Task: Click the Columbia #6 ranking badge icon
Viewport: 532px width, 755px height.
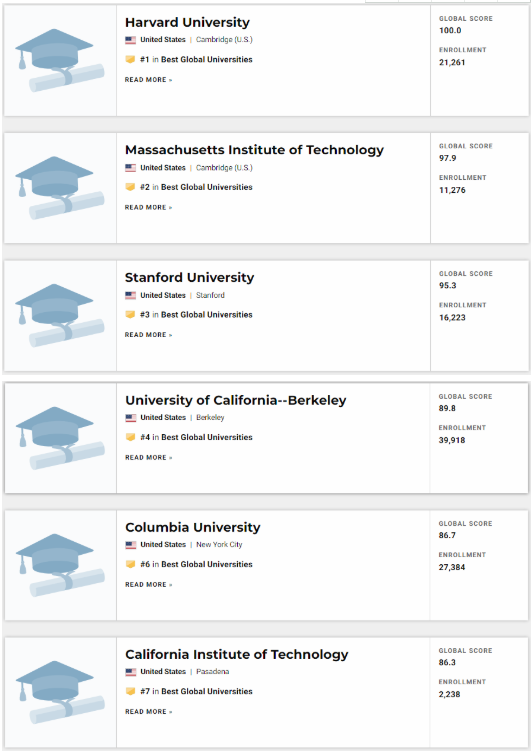Action: 130,564
